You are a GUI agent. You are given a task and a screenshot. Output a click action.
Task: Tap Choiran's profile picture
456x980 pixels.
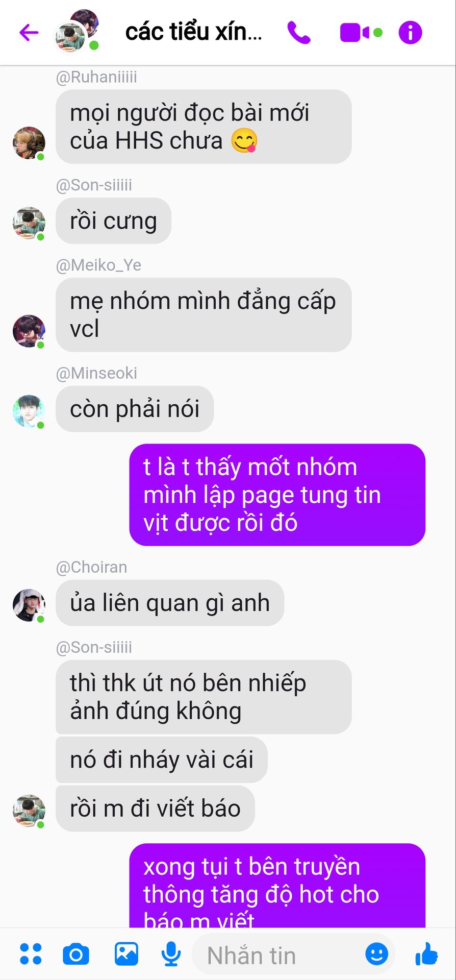(x=29, y=605)
